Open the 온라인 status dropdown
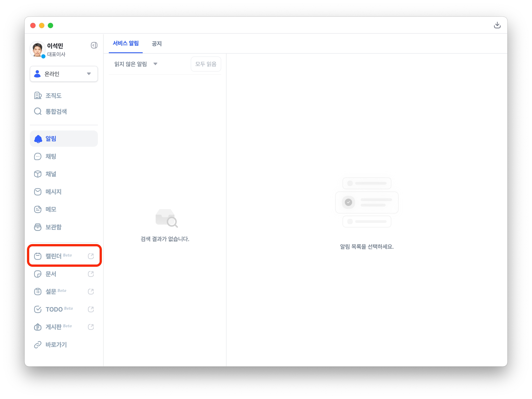 point(64,74)
